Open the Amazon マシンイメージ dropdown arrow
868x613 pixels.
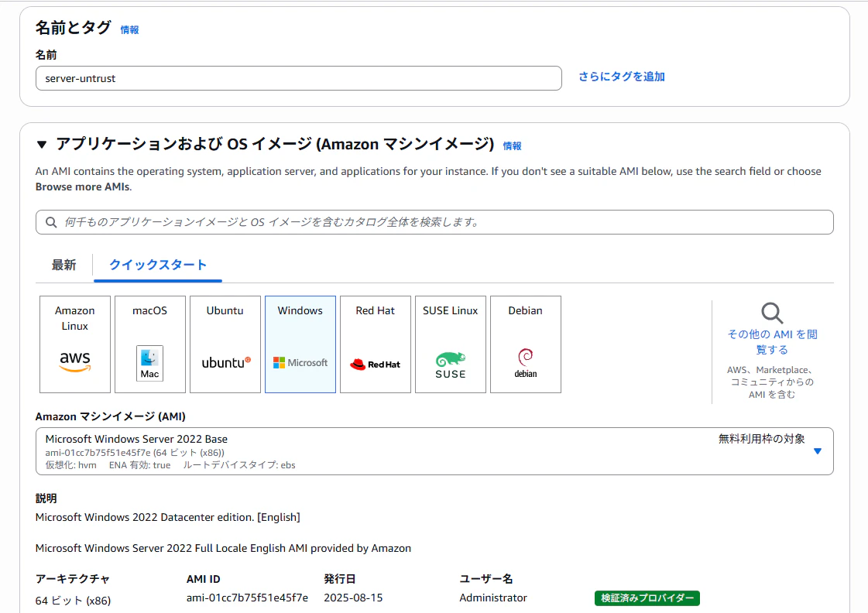pyautogui.click(x=818, y=451)
